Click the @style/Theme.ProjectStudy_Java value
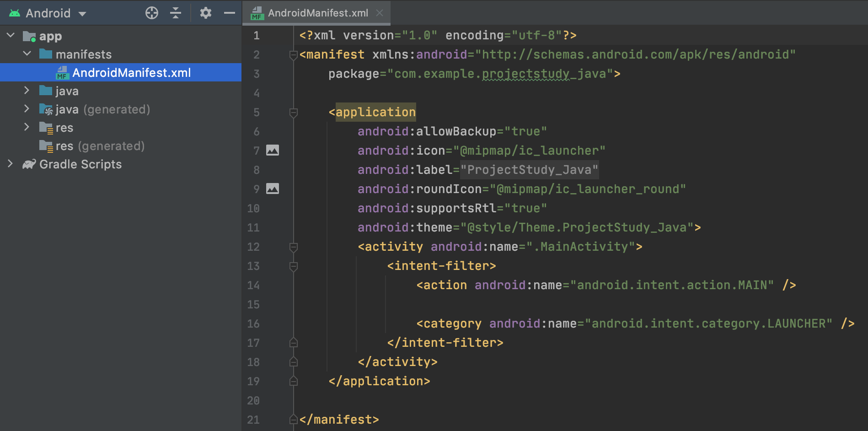The image size is (868, 431). point(577,227)
